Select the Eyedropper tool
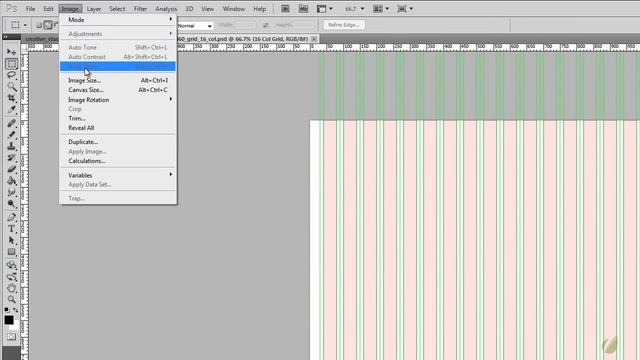This screenshot has width=640, height=360. pyautogui.click(x=11, y=109)
